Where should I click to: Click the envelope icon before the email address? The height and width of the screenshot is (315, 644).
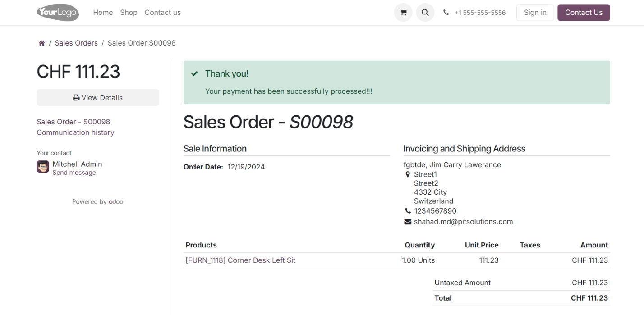[x=408, y=221]
